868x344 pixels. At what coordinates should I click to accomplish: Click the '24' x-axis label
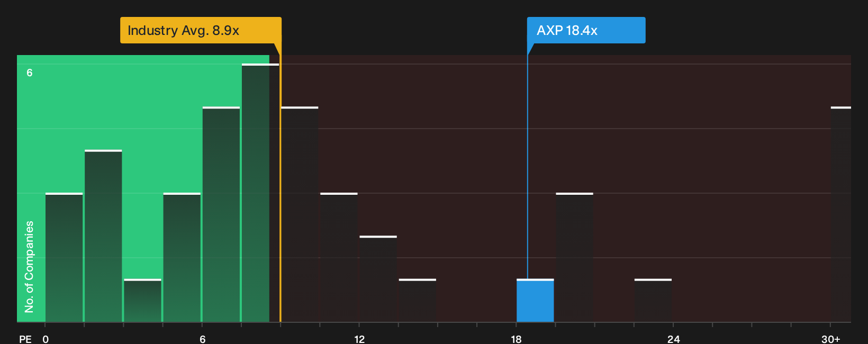(673, 339)
